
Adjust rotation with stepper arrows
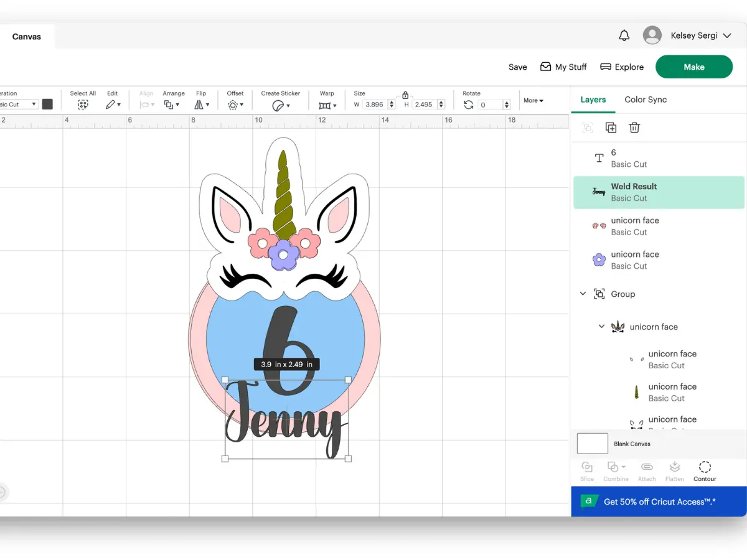coord(506,105)
